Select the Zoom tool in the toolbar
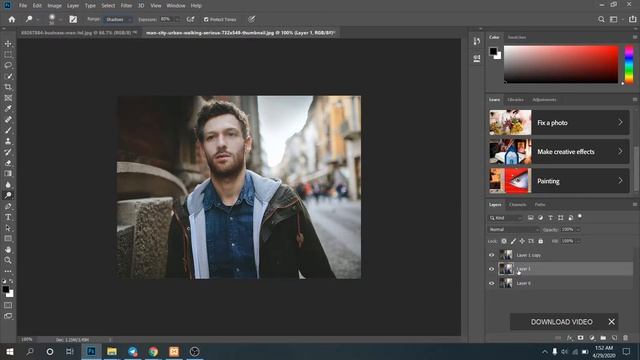This screenshot has height=360, width=640. coord(8,260)
